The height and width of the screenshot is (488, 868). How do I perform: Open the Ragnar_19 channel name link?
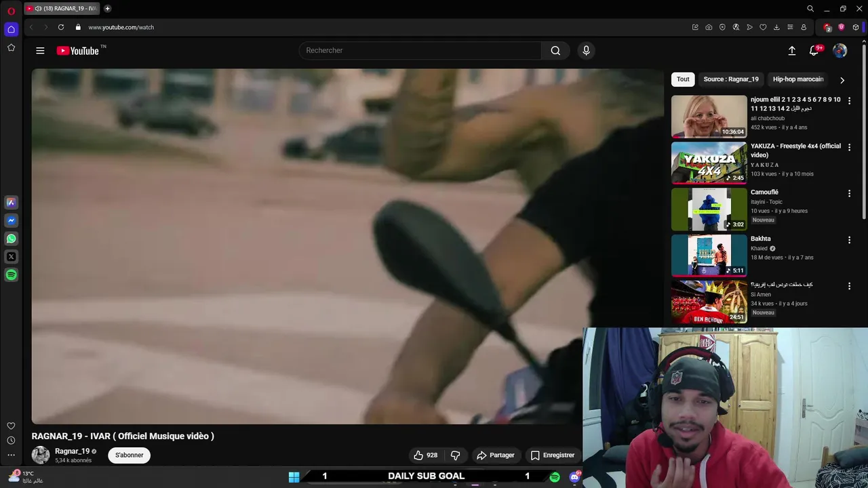tap(72, 451)
